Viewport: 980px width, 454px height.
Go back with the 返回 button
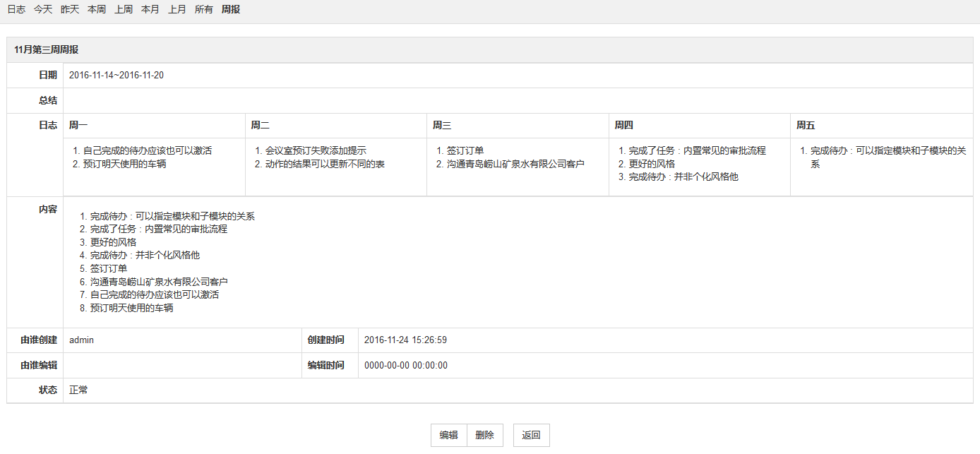(x=531, y=436)
